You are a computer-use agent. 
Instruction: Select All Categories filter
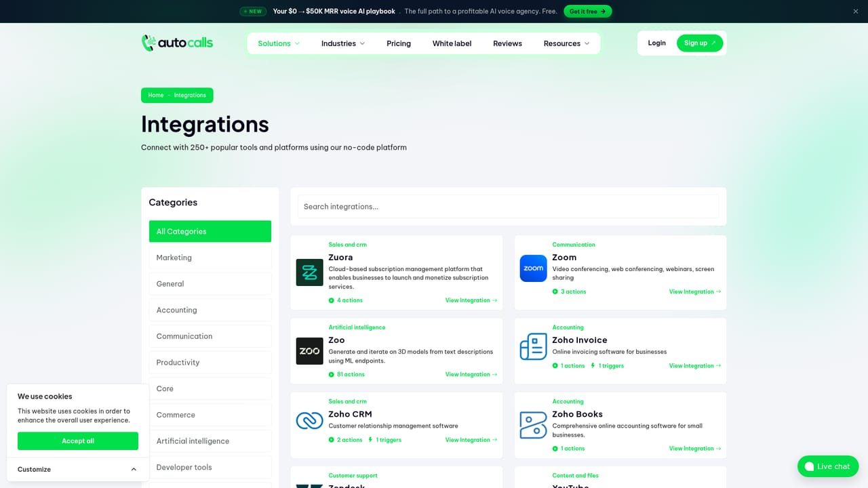(210, 231)
